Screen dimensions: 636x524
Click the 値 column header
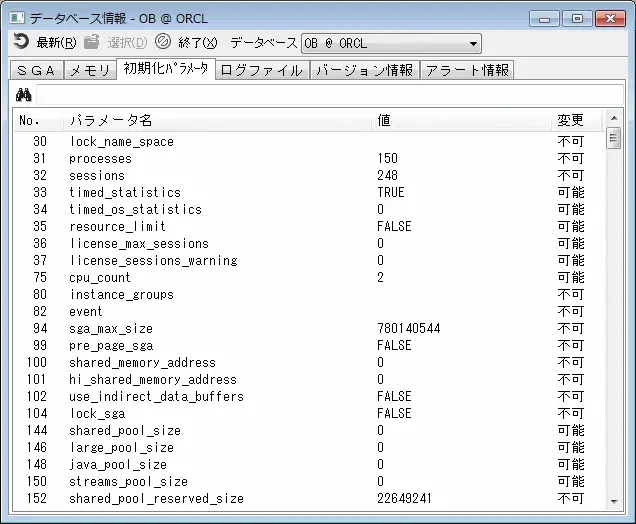click(384, 120)
